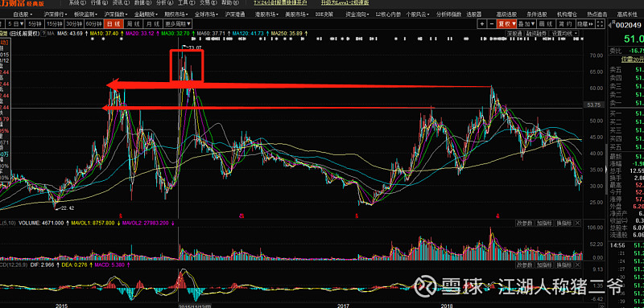
Task: Open the 分析(A) menu
Action: click(x=164, y=2)
